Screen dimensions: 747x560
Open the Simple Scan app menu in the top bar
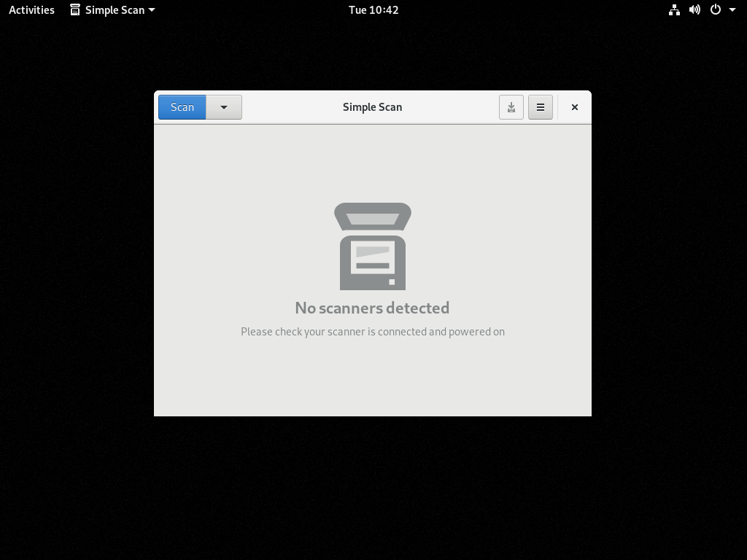pyautogui.click(x=112, y=10)
